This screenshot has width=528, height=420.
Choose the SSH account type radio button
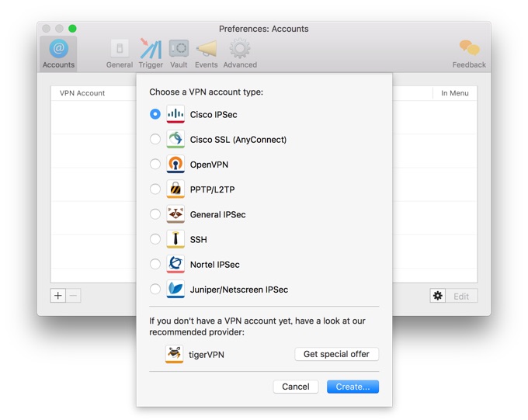point(155,239)
